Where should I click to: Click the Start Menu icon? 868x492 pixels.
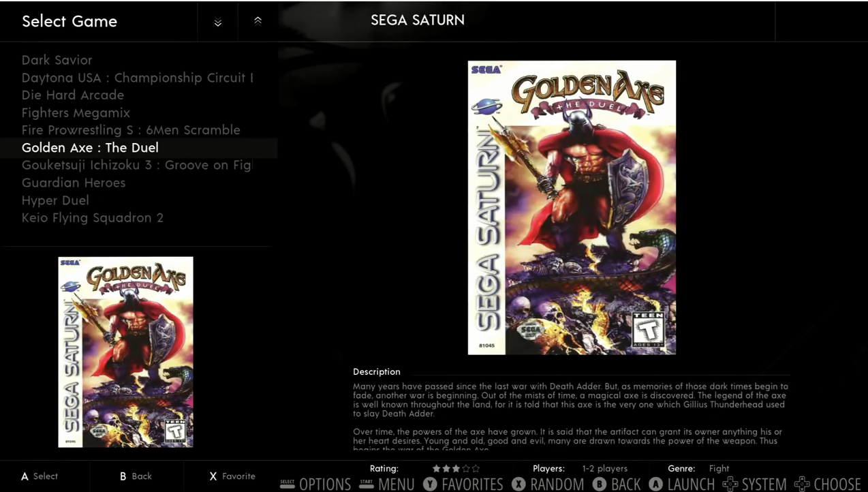tap(367, 484)
